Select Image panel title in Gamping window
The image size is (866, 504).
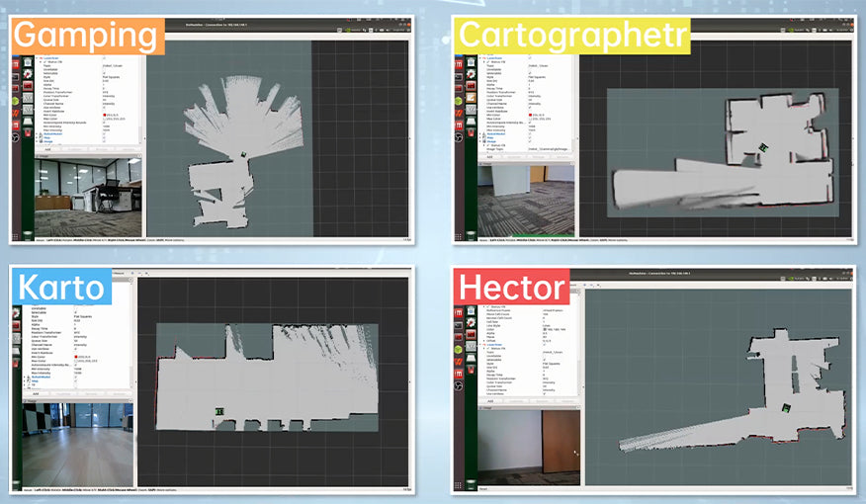pyautogui.click(x=44, y=155)
